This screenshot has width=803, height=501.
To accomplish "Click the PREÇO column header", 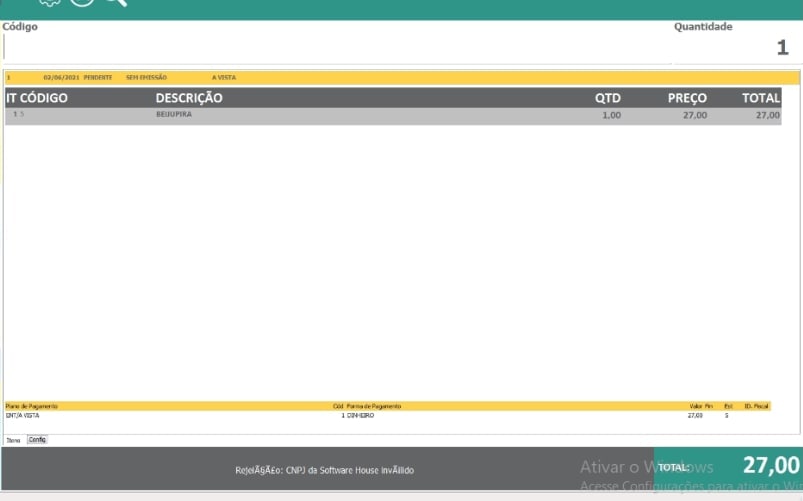I will point(687,98).
